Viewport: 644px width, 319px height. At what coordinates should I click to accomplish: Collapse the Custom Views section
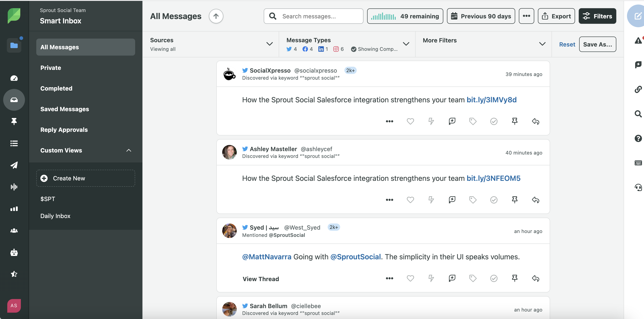tap(129, 150)
